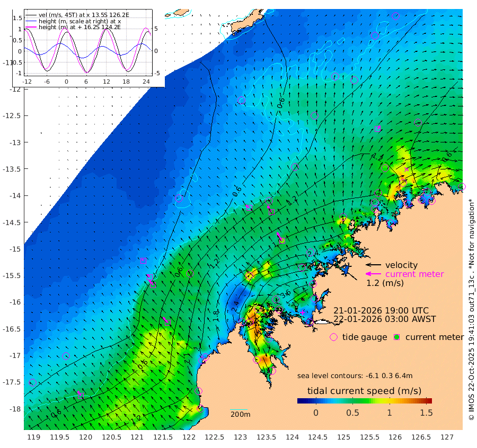477x448 pixels.
Task: Click the longitude axis label '123.5'
Action: [x=266, y=437]
